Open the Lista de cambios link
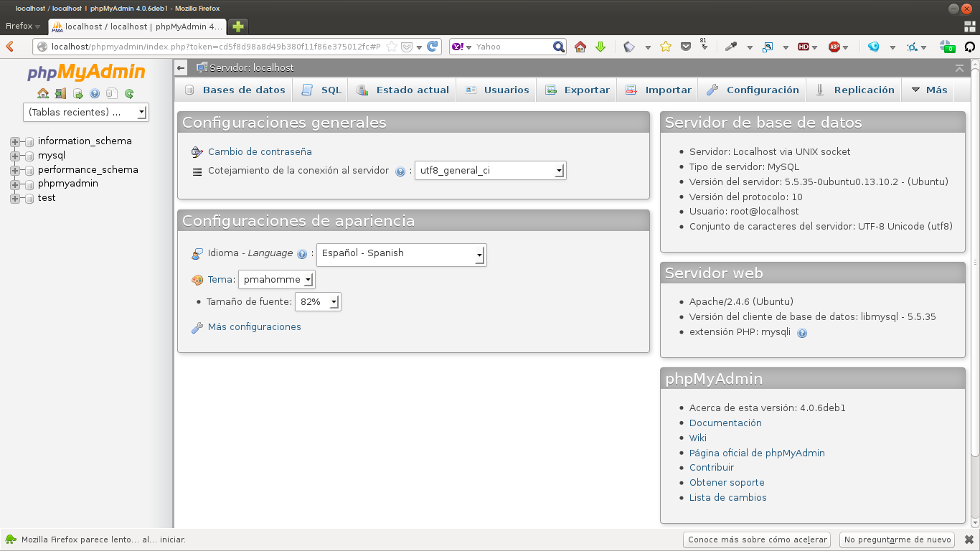Viewport: 980px width, 551px height. [728, 497]
